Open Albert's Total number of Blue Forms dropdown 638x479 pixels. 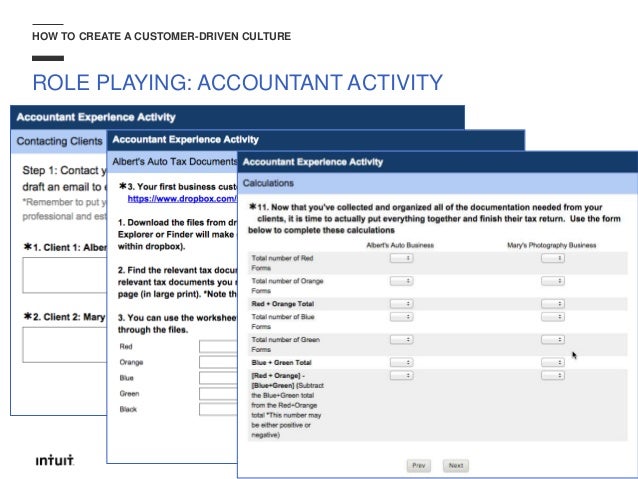[401, 317]
